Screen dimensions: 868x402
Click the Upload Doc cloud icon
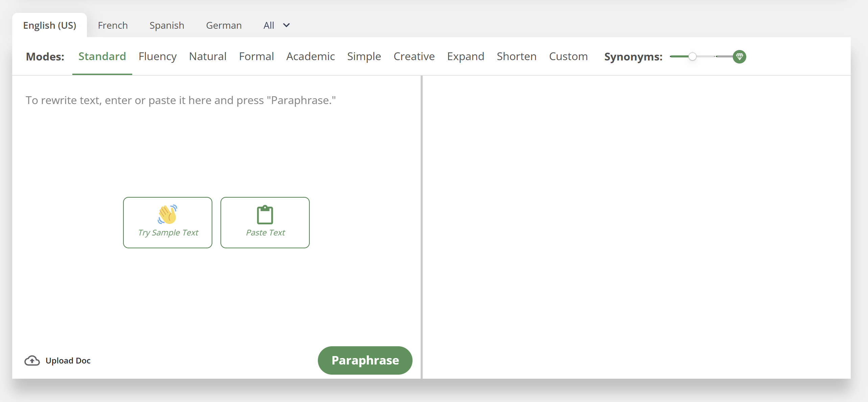(x=31, y=360)
